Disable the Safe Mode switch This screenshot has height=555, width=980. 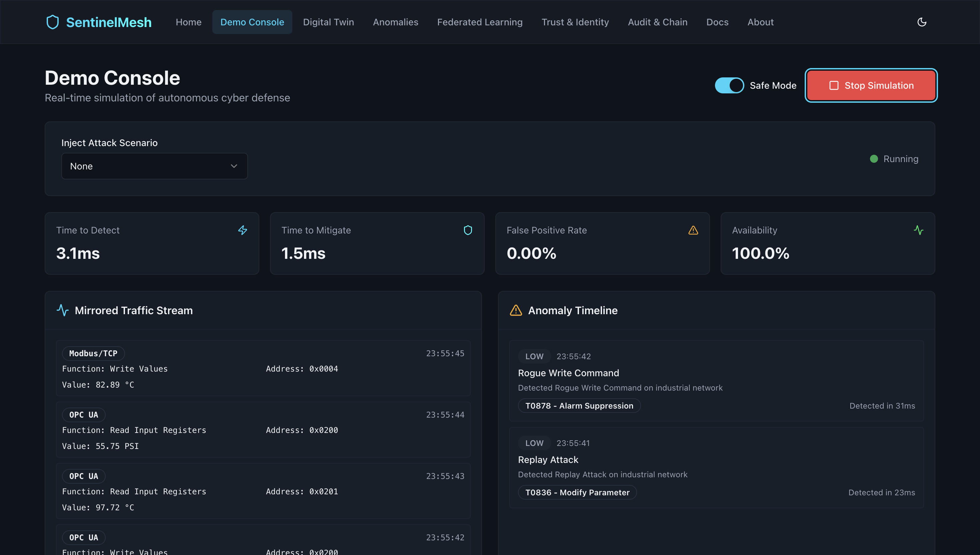729,85
